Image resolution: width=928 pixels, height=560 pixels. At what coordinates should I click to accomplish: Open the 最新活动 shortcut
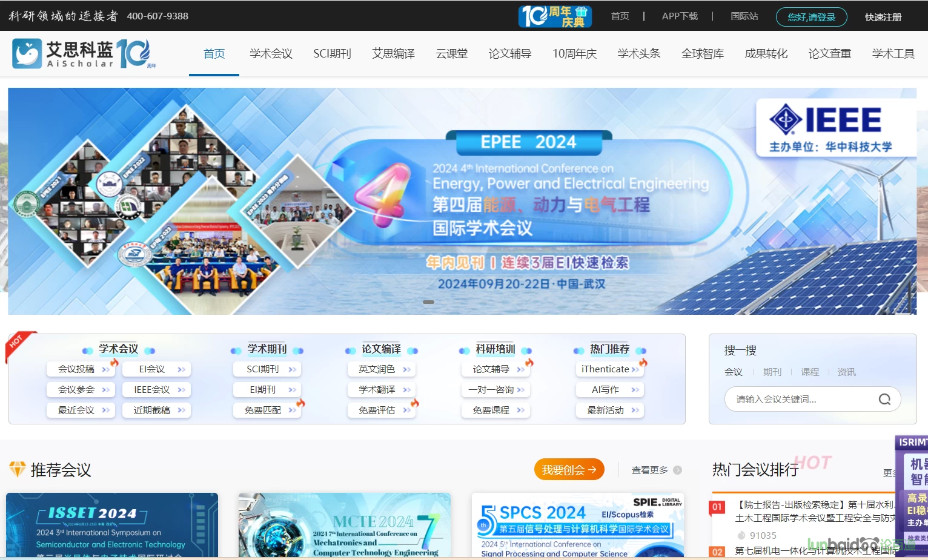610,410
